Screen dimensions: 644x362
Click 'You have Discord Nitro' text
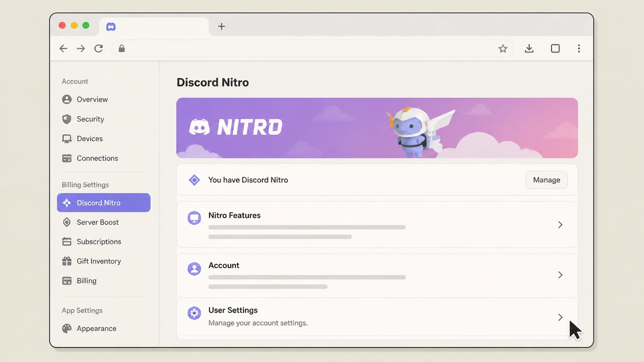click(x=248, y=180)
